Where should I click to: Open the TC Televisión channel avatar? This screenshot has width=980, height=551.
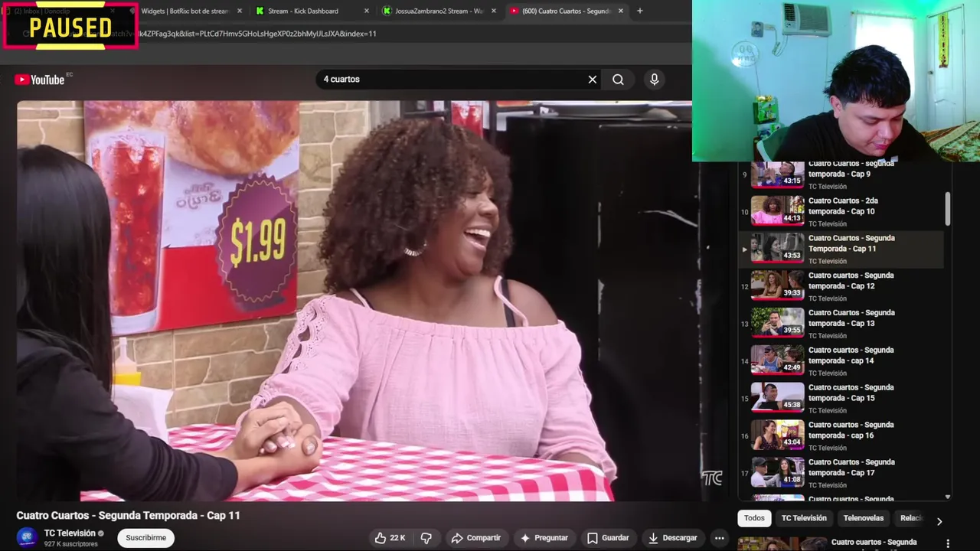27,538
